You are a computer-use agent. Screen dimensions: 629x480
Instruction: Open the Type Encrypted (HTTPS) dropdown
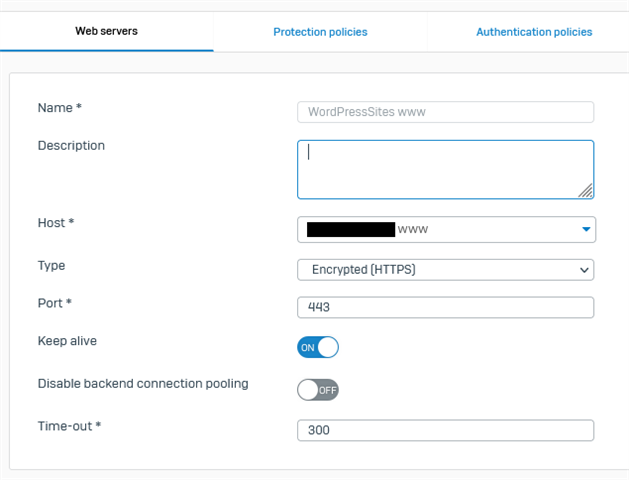point(445,270)
